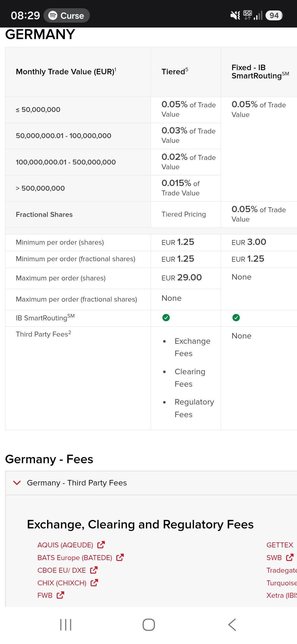Screen dimensions: 297x644
Task: Tap external link icon next to SWB
Action: [x=290, y=557]
